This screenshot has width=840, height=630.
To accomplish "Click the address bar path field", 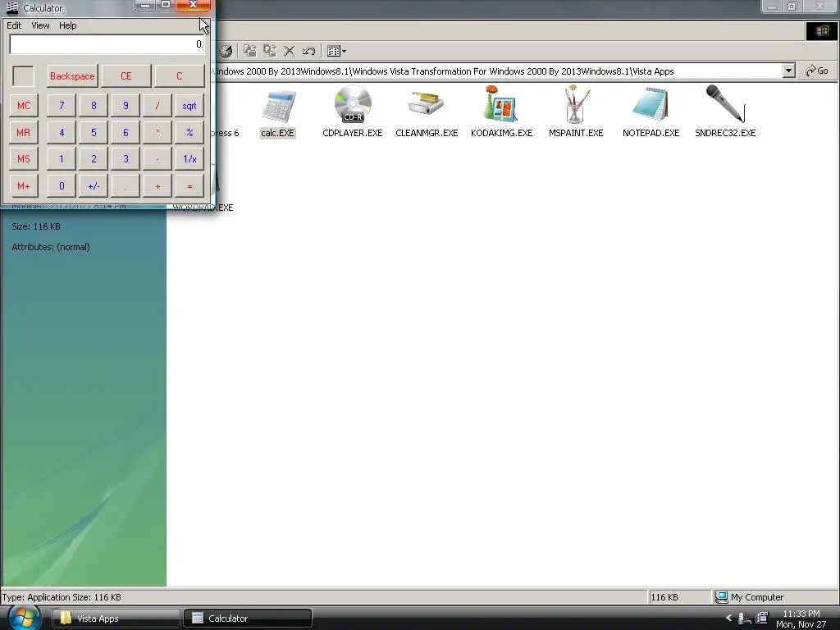I will (498, 71).
